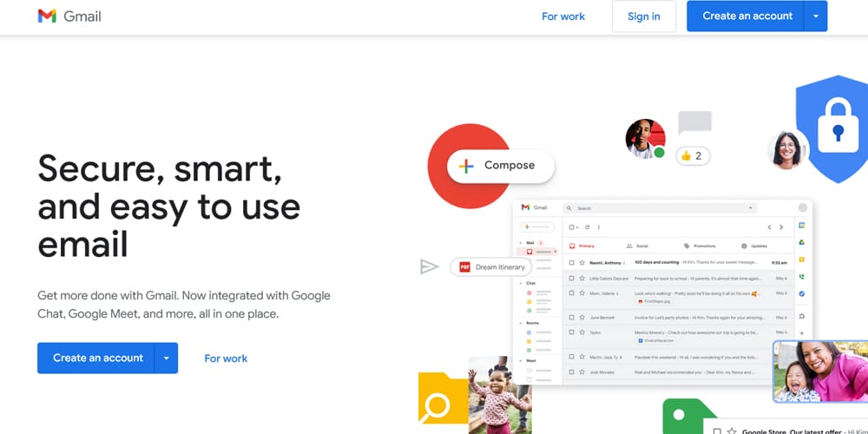This screenshot has width=868, height=434.
Task: Click the send arrow icon beside Dream itinerary
Action: pos(429,266)
